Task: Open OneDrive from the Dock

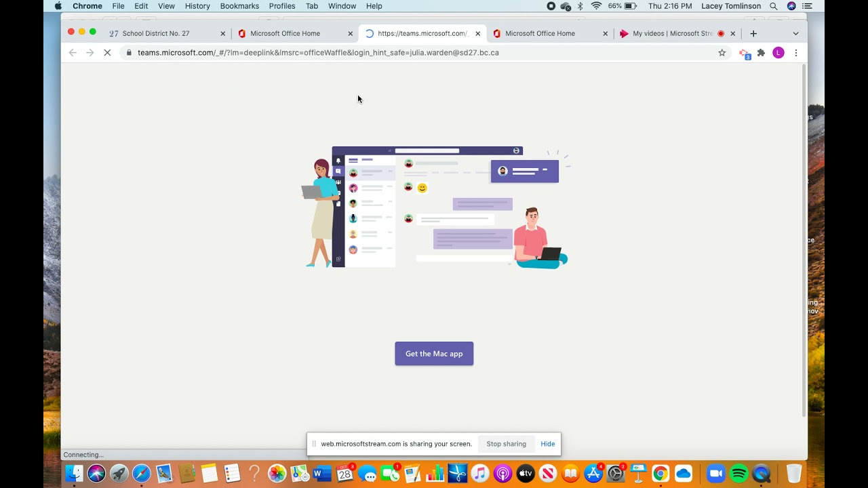Action: [x=684, y=473]
